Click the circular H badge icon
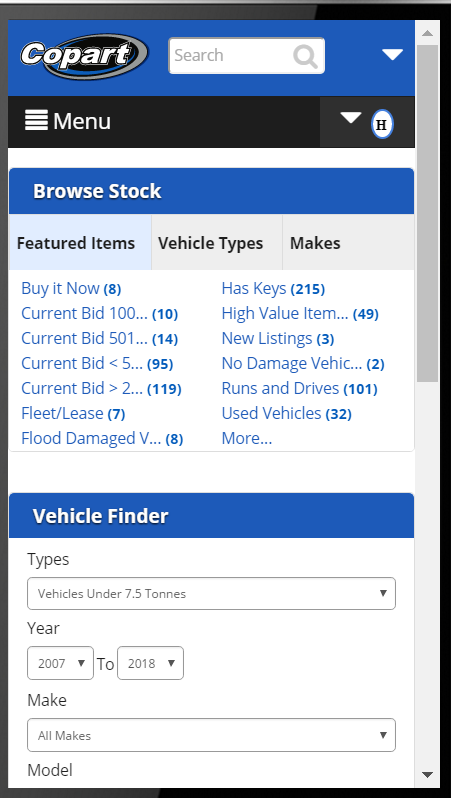The width and height of the screenshot is (451, 798). [x=382, y=124]
